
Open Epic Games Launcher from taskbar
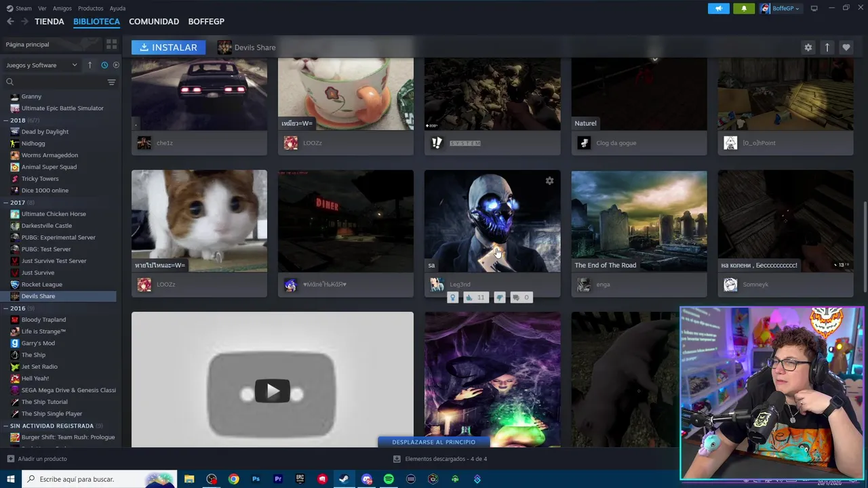click(x=300, y=479)
